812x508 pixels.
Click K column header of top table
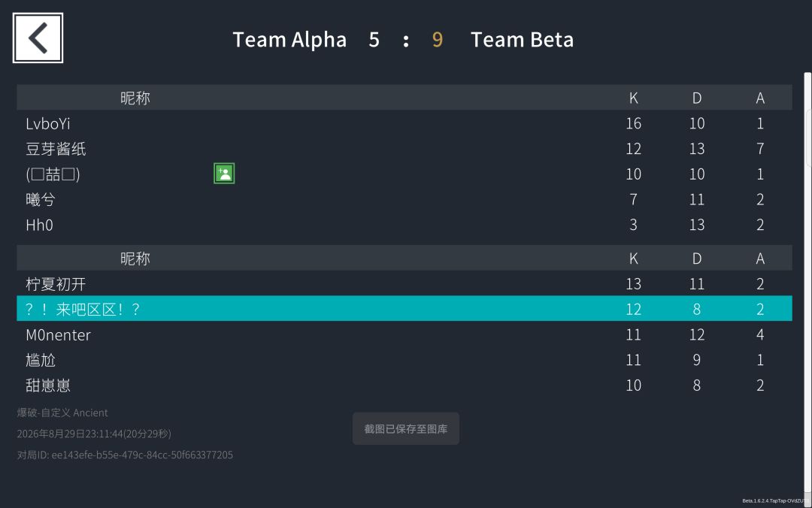click(x=633, y=98)
